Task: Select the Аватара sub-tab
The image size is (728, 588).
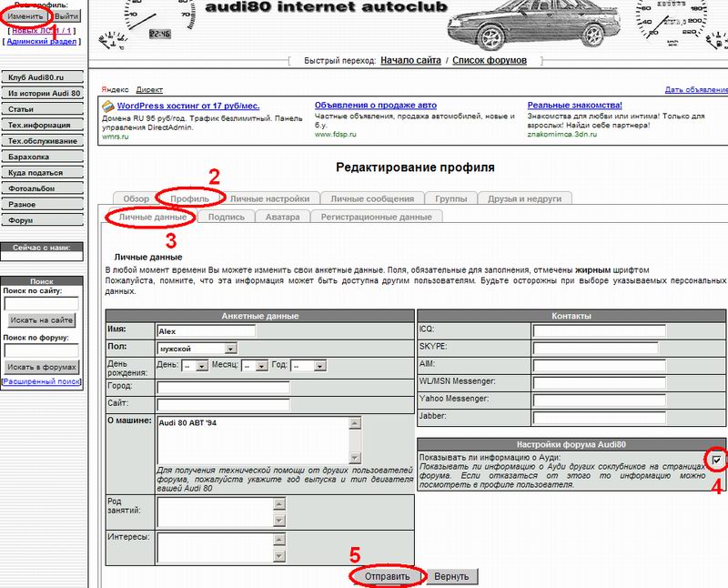Action: [x=282, y=217]
